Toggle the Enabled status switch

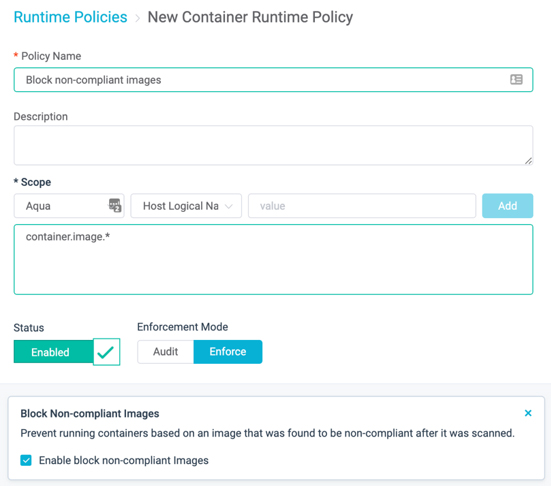[67, 352]
